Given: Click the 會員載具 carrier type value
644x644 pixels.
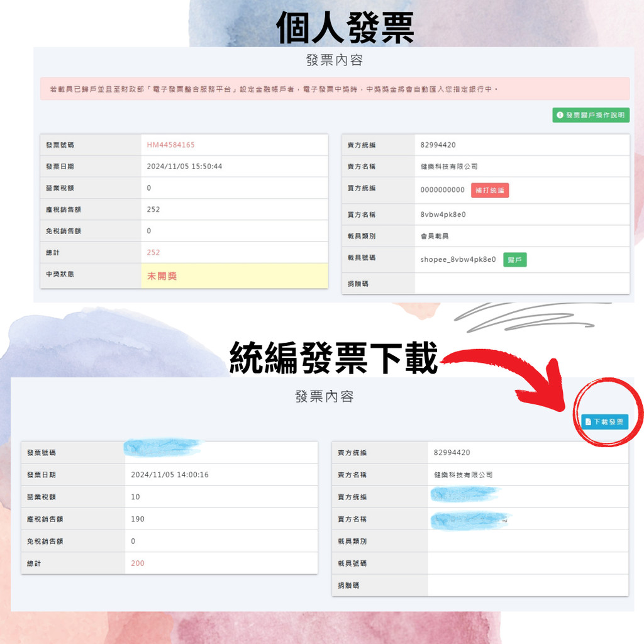Looking at the screenshot, I should (435, 236).
